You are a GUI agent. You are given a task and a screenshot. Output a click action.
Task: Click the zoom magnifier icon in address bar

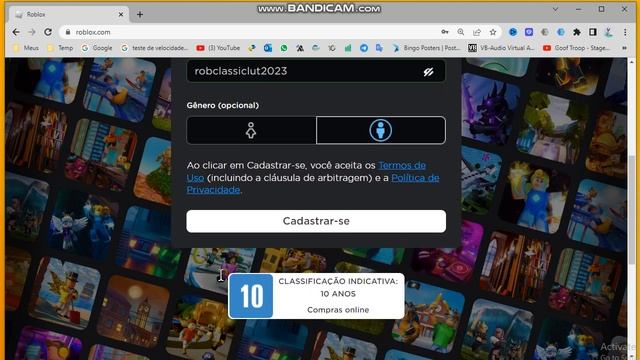(x=461, y=32)
